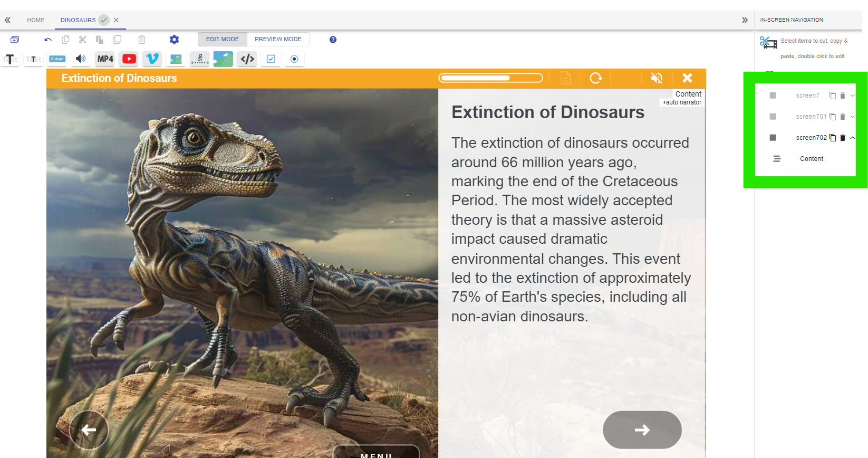
Task: Go to the next slide arrow
Action: pyautogui.click(x=642, y=430)
